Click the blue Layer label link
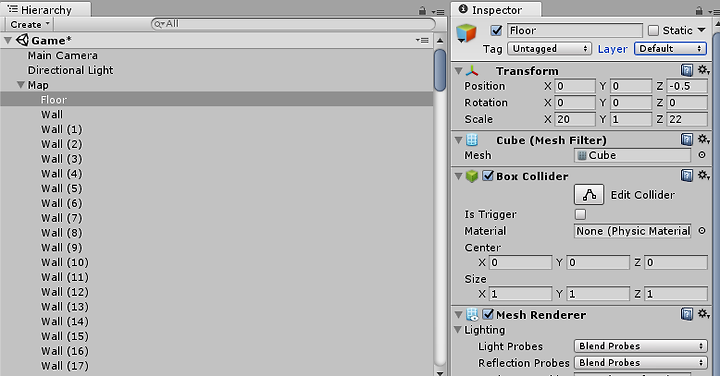Image resolution: width=720 pixels, height=376 pixels. tap(613, 49)
